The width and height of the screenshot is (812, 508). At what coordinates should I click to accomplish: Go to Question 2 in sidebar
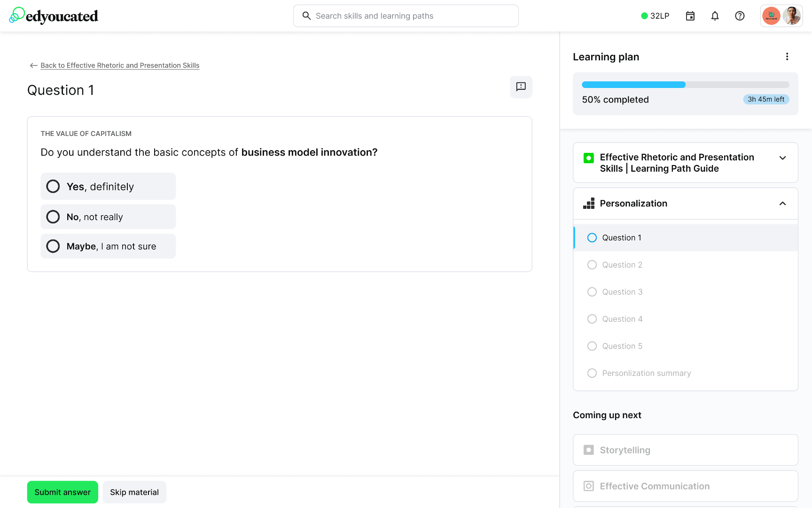click(x=622, y=265)
